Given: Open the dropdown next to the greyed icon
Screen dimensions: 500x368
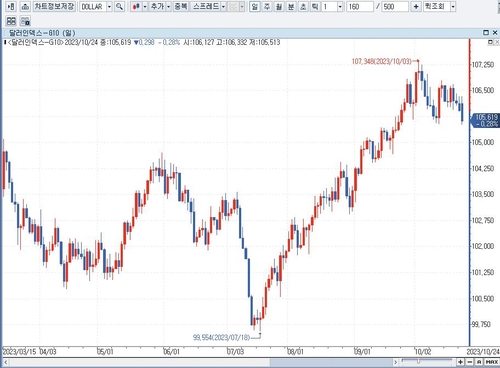Looking at the screenshot, I should pyautogui.click(x=242, y=6).
